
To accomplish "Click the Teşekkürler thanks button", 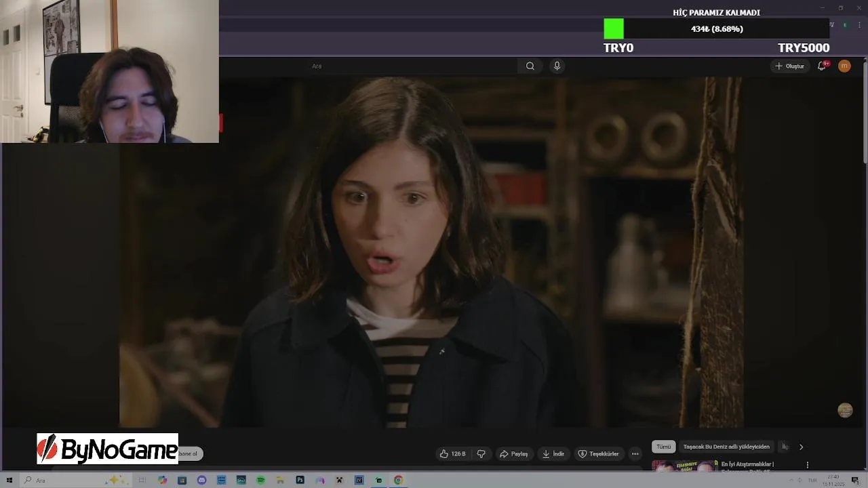I will point(597,453).
